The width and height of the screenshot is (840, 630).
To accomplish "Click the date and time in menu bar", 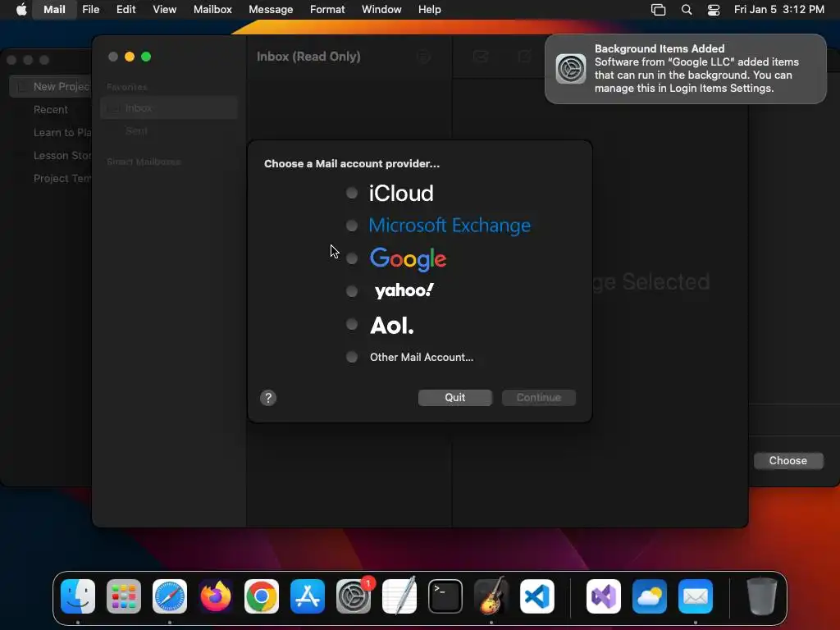I will tap(779, 10).
